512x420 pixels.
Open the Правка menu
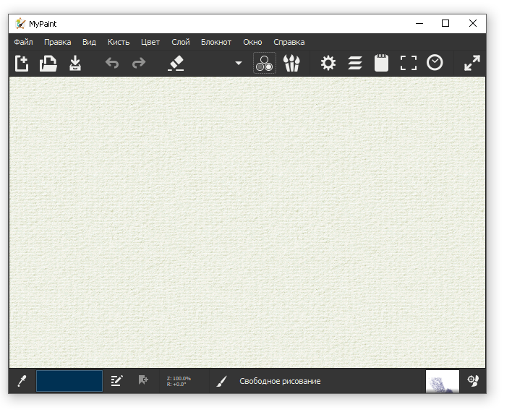[57, 42]
